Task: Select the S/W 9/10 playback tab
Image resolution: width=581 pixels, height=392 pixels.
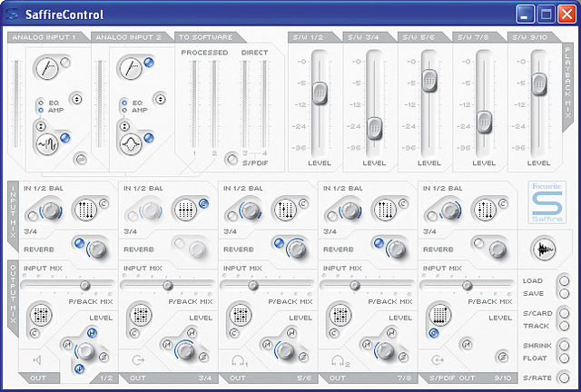Action: [x=534, y=37]
